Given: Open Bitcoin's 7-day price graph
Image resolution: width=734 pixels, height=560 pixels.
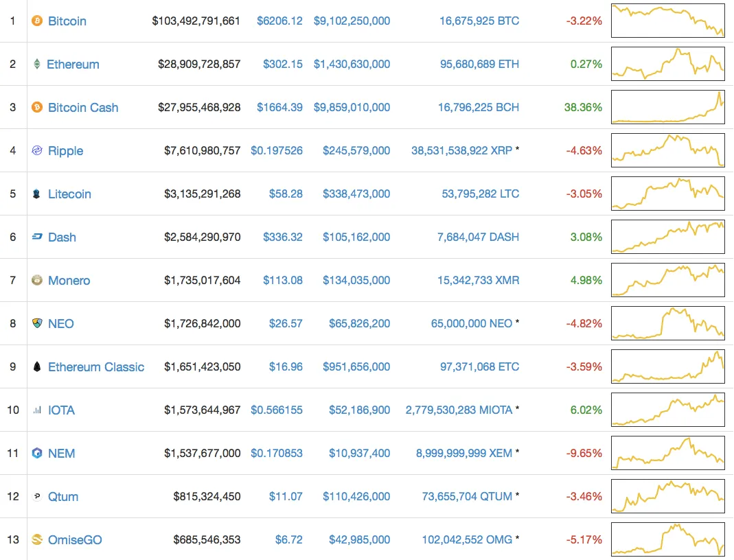Looking at the screenshot, I should pos(668,21).
